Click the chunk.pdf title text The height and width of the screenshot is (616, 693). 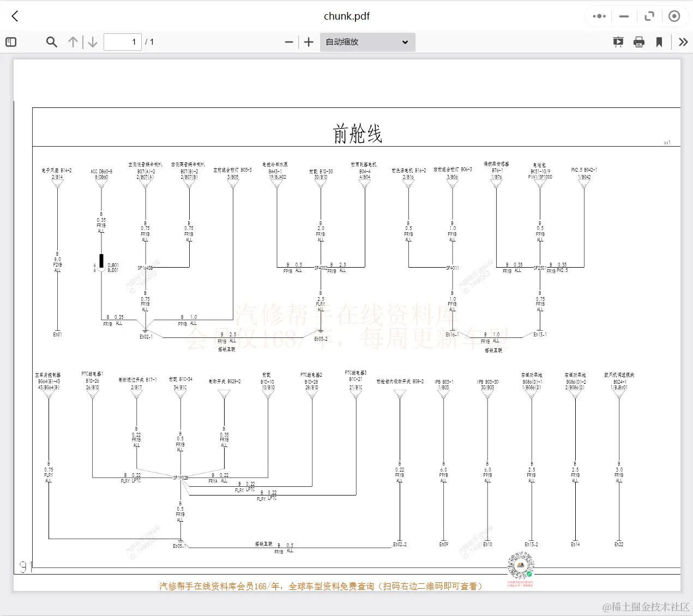point(347,16)
